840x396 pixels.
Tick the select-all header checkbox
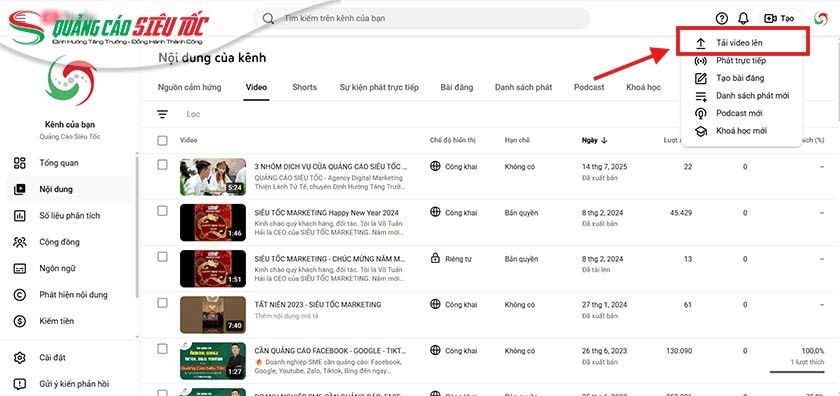[162, 140]
